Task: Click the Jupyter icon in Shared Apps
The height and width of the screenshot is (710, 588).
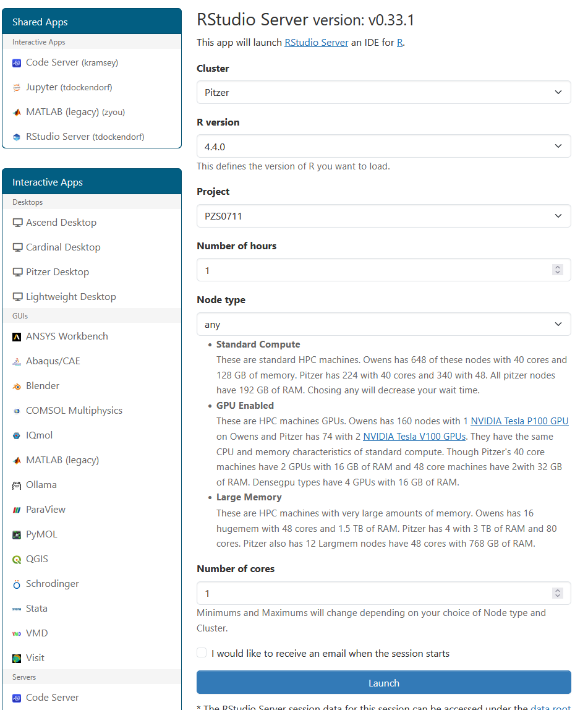Action: tap(17, 87)
